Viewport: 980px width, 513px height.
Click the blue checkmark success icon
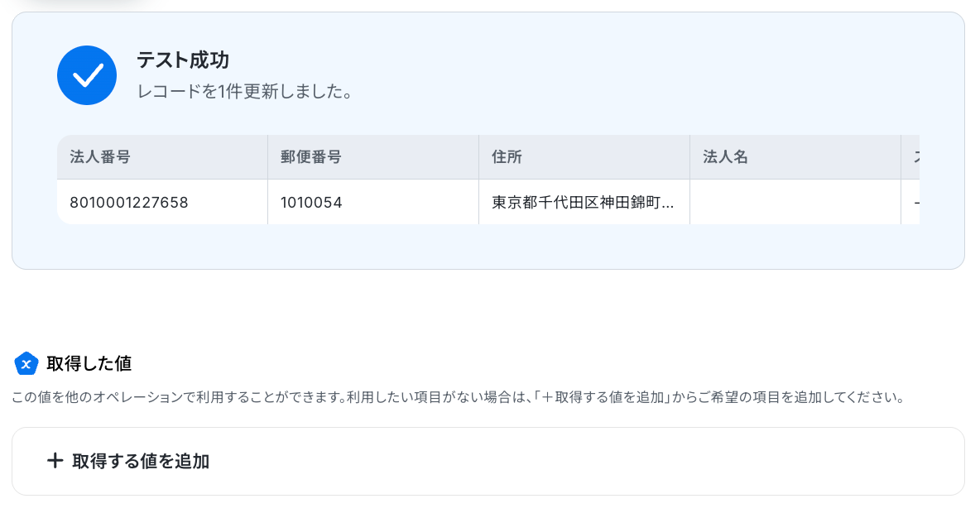(87, 75)
